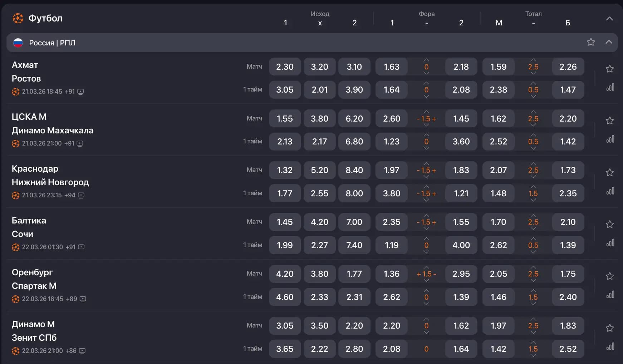Screen dimensions: 623x364
Task: View statistics for Оренбург vs Спартак М
Action: pos(610,295)
